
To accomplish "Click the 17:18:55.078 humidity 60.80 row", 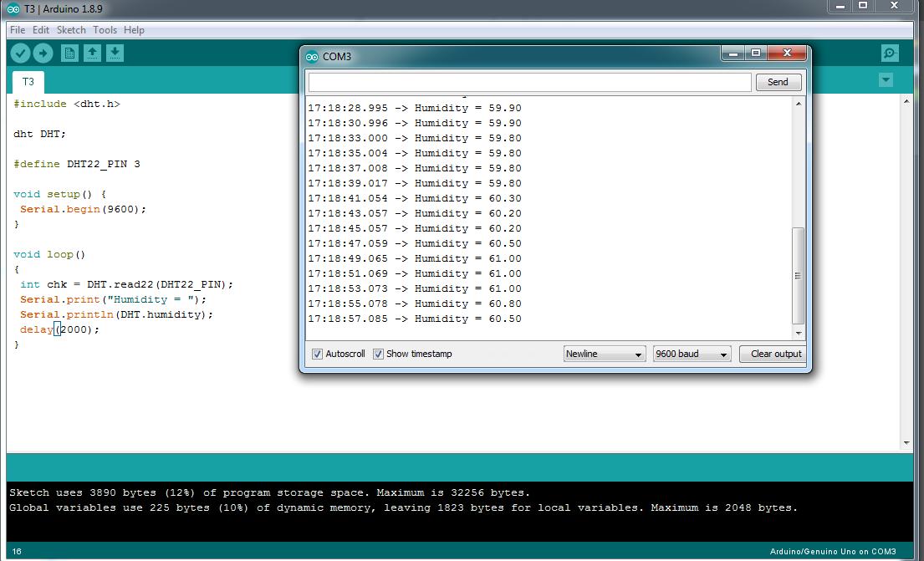I will [x=414, y=303].
